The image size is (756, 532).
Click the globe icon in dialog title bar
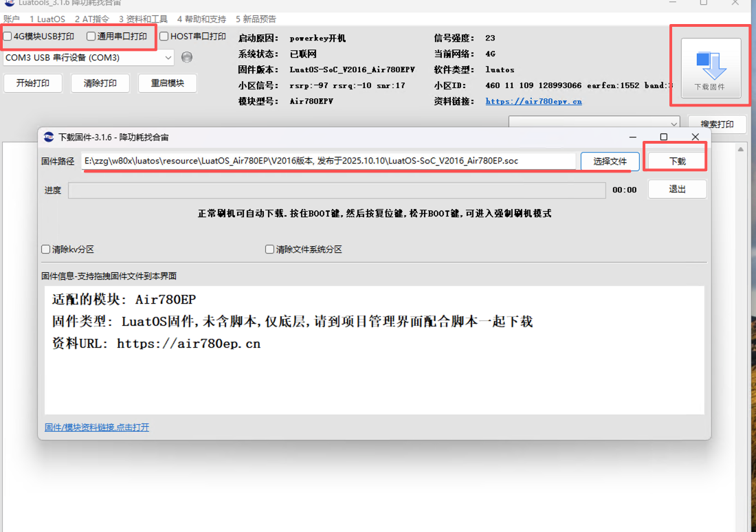(48, 137)
